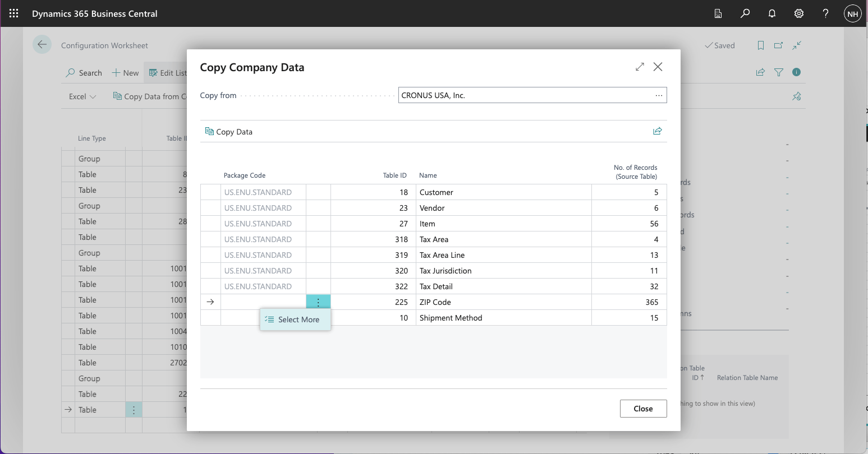Click Copy Data from Company in worksheet
The image size is (868, 454).
[150, 96]
